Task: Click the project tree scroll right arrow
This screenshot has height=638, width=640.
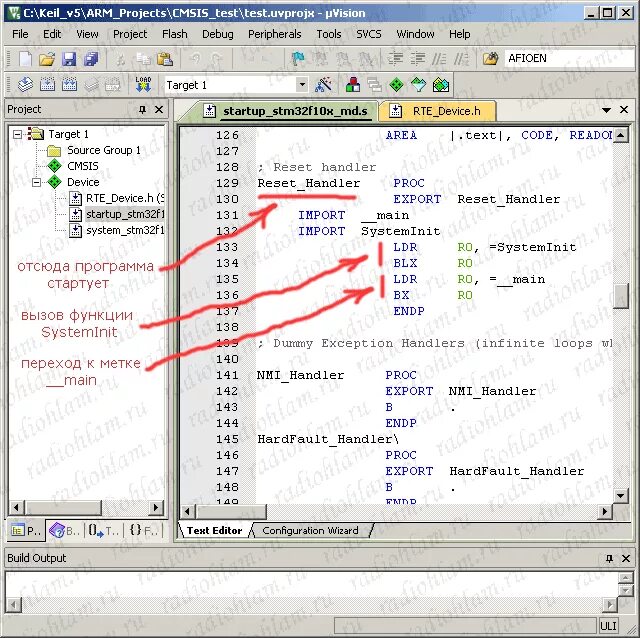Action: 156,508
